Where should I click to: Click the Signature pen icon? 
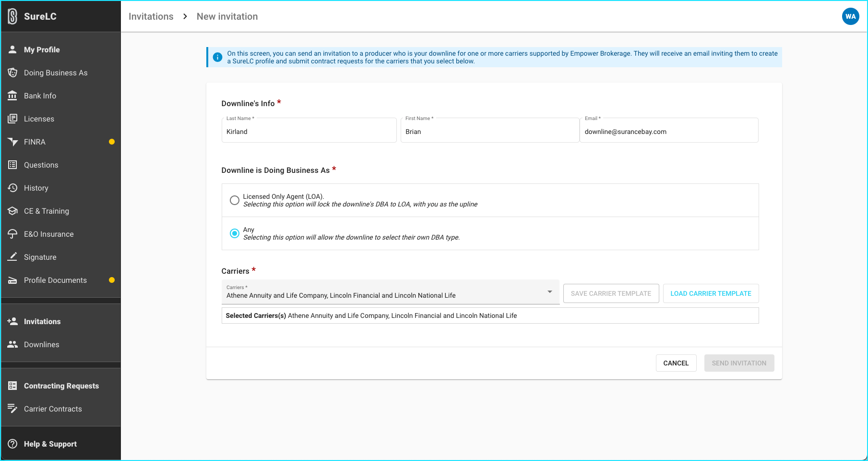(x=13, y=257)
